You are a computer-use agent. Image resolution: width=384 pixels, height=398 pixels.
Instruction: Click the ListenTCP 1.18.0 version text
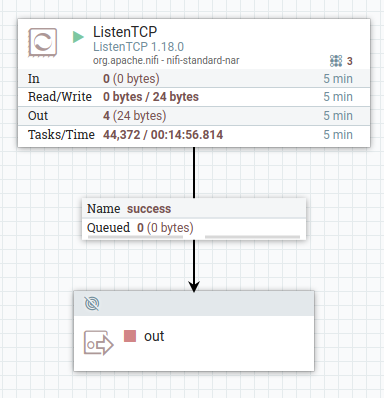pyautogui.click(x=138, y=47)
